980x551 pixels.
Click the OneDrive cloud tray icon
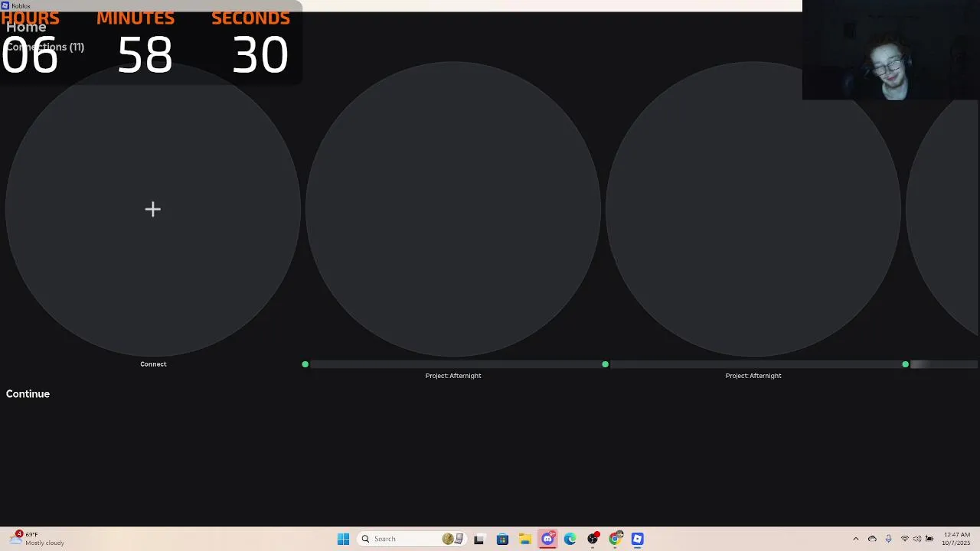point(872,539)
